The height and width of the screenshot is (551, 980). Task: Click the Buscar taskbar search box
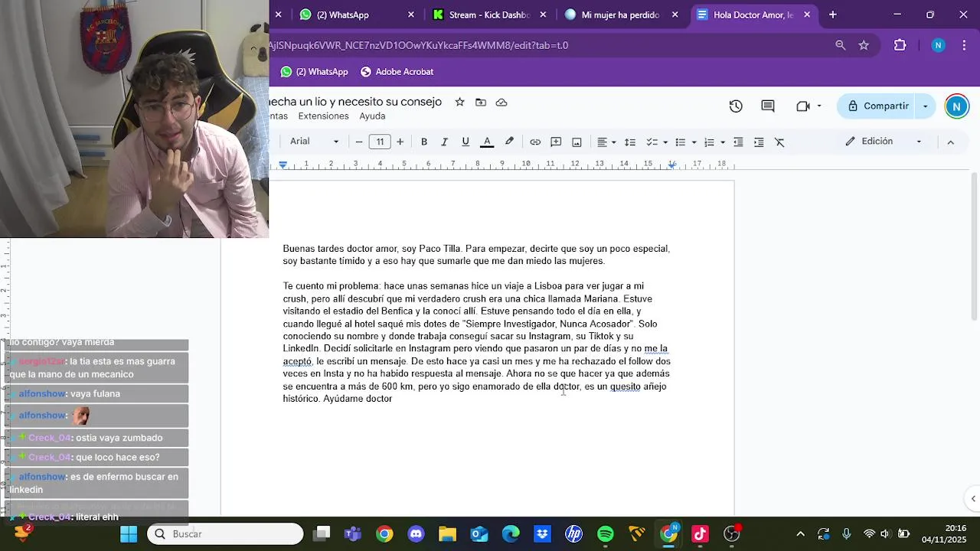225,533
